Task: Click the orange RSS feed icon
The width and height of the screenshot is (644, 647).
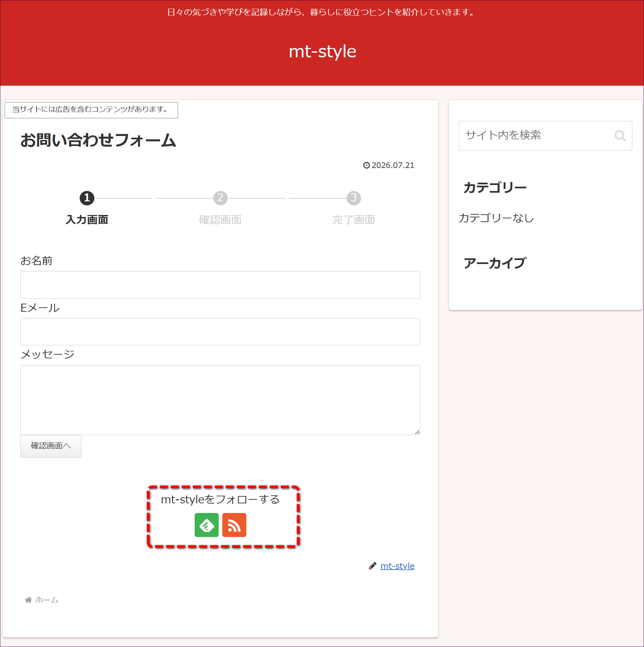Action: (234, 525)
